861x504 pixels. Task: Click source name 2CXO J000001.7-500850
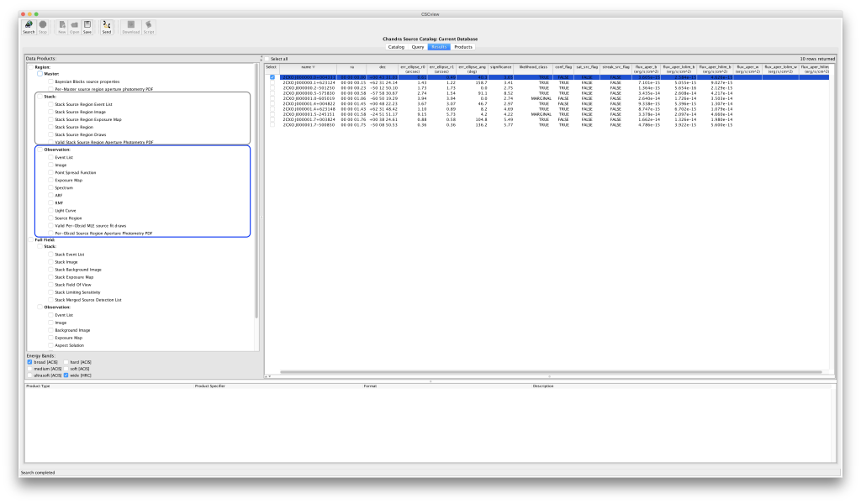(309, 125)
